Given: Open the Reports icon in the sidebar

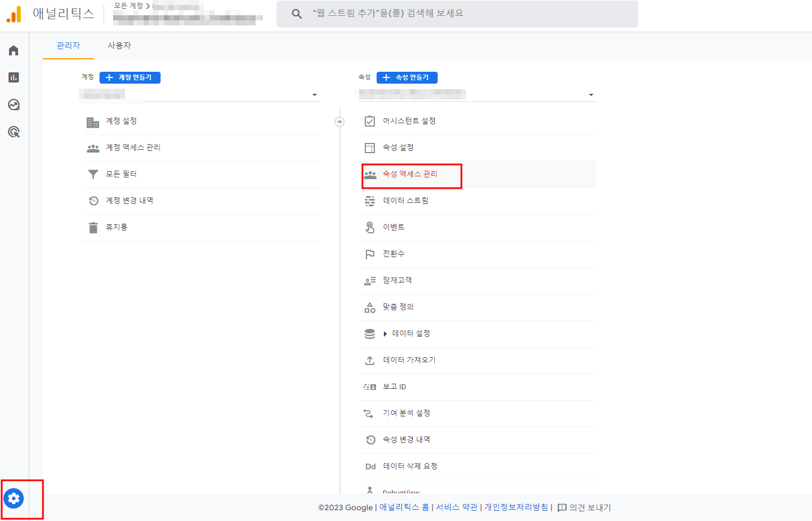Looking at the screenshot, I should 14,77.
